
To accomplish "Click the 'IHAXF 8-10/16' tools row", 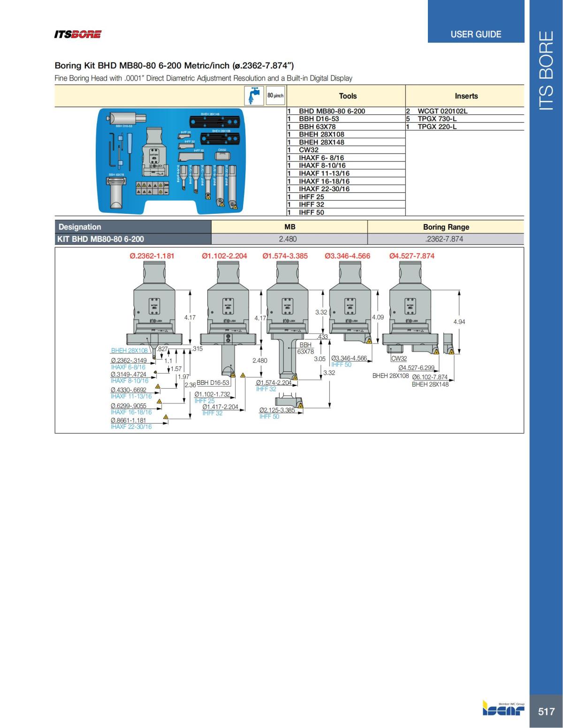I will tap(346, 165).
